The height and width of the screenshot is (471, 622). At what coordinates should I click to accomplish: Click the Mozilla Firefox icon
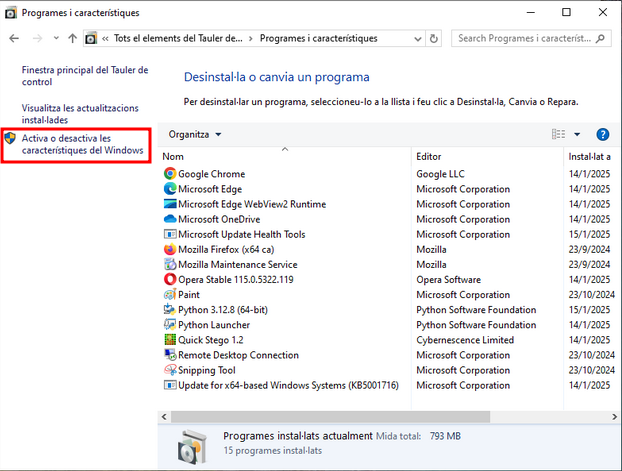pos(169,249)
